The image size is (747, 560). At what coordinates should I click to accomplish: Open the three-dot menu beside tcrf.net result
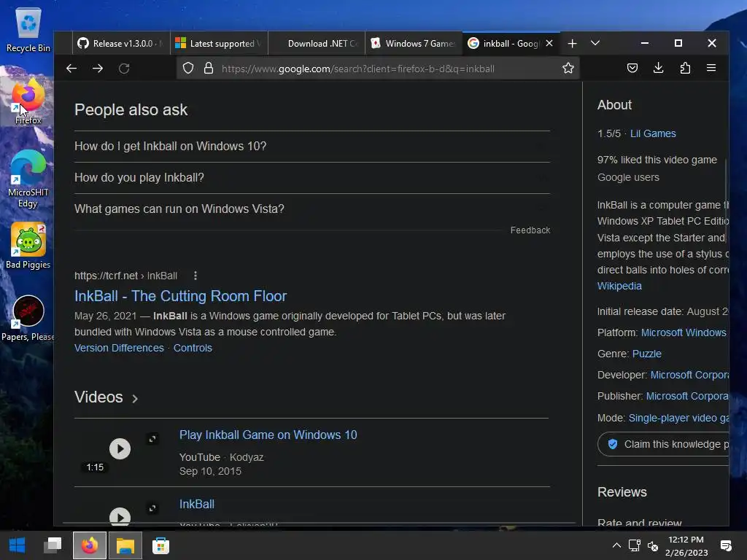pos(196,276)
